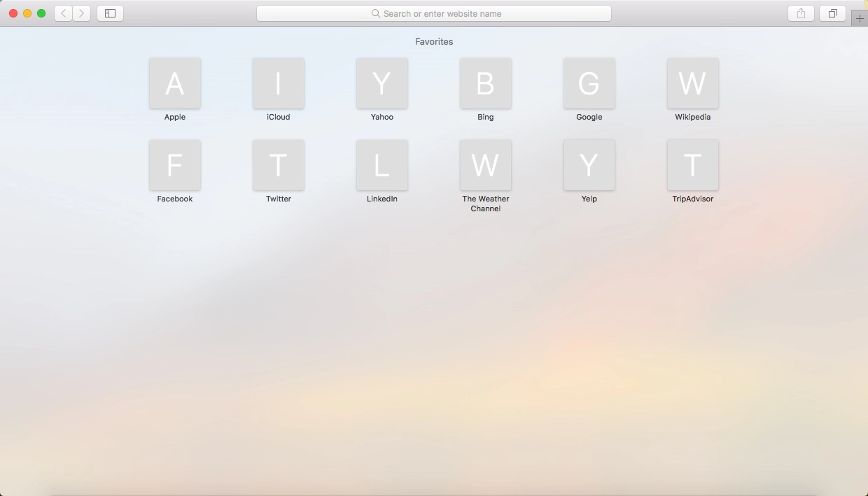The image size is (868, 496).
Task: Click the green full-screen window button
Action: (41, 13)
